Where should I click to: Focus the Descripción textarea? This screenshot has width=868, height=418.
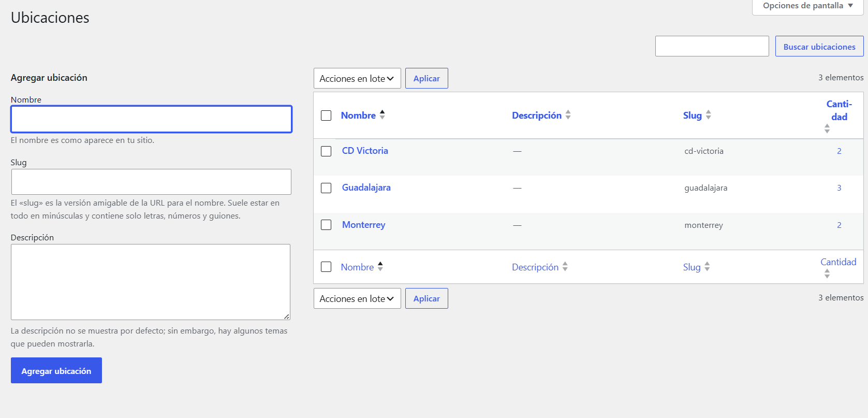(x=151, y=282)
